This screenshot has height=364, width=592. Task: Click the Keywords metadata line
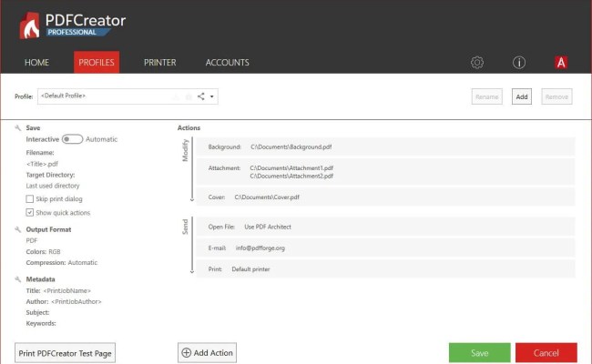pyautogui.click(x=41, y=323)
